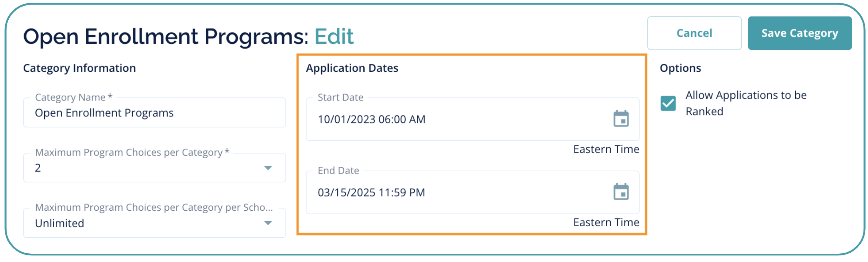Expand Maximum Program Choices per Category dropdown arrow
The width and height of the screenshot is (868, 262).
pos(268,168)
